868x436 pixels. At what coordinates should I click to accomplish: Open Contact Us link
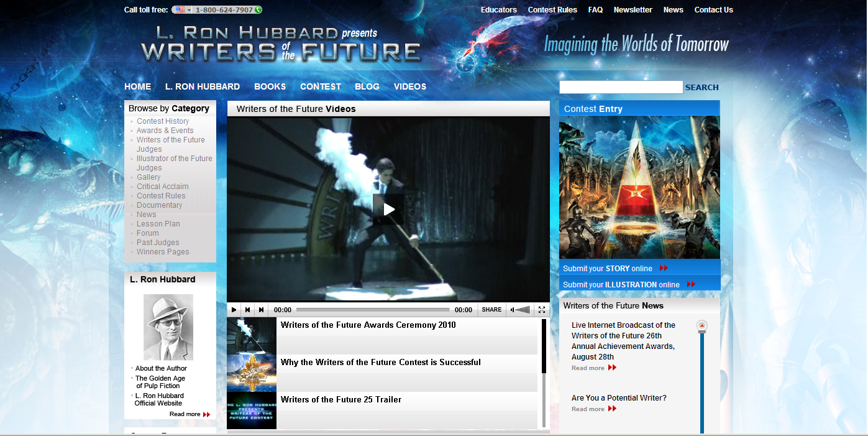click(714, 10)
